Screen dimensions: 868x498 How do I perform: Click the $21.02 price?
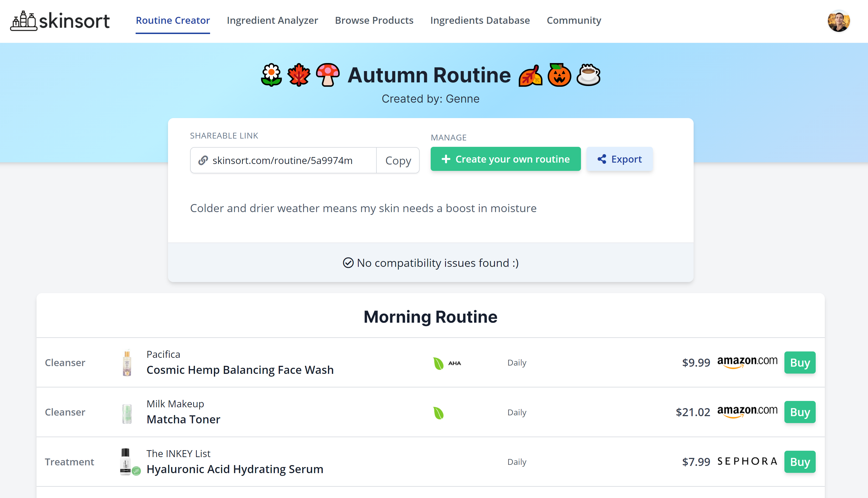point(693,412)
